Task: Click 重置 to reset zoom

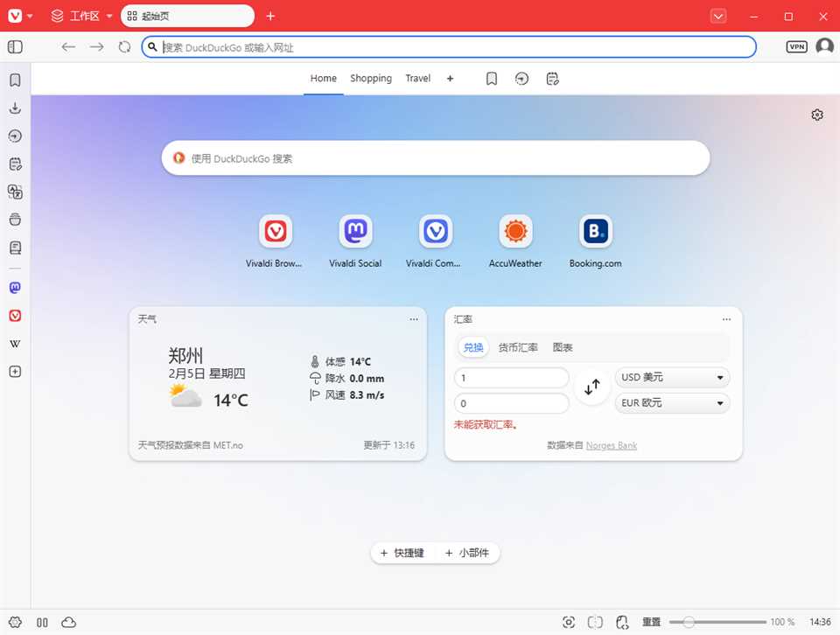Action: point(651,622)
